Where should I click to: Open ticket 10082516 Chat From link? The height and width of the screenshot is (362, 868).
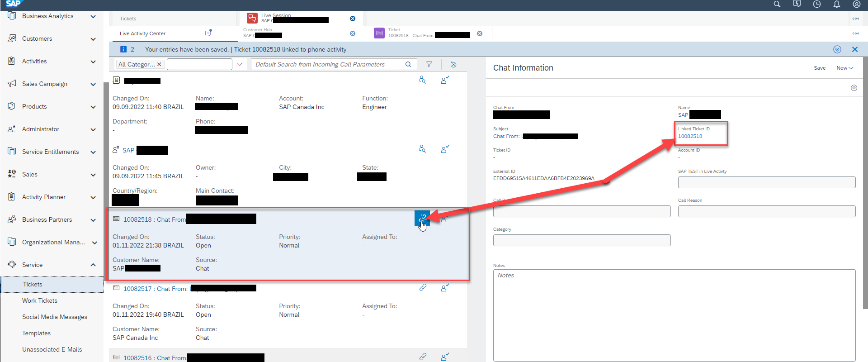[155, 358]
